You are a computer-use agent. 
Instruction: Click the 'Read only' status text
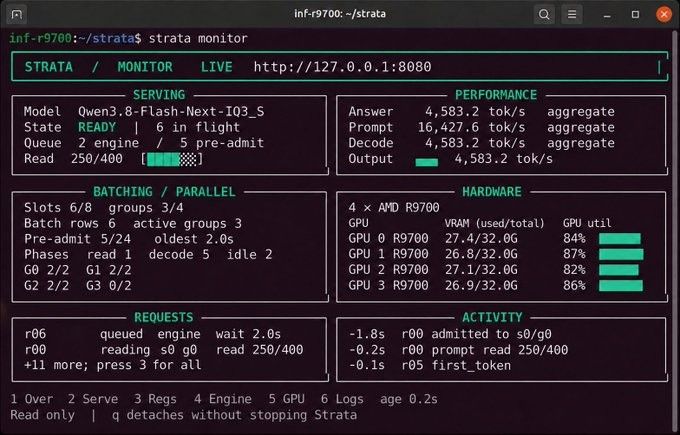[x=42, y=415]
